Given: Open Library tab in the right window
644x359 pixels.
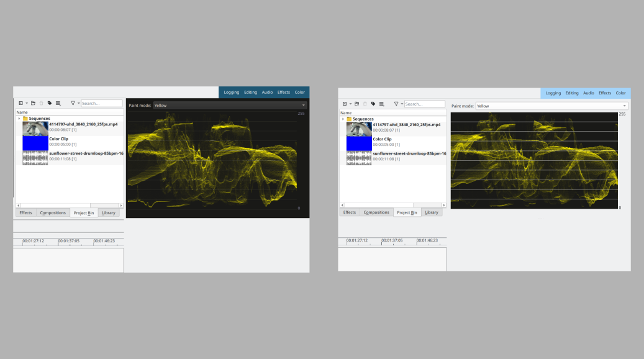Looking at the screenshot, I should [x=432, y=212].
